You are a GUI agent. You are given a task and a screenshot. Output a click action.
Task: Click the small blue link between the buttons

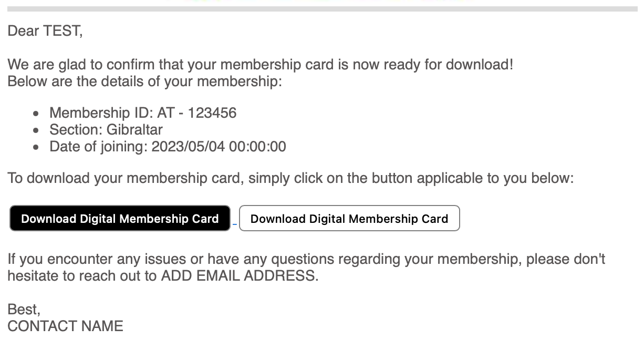tap(235, 224)
